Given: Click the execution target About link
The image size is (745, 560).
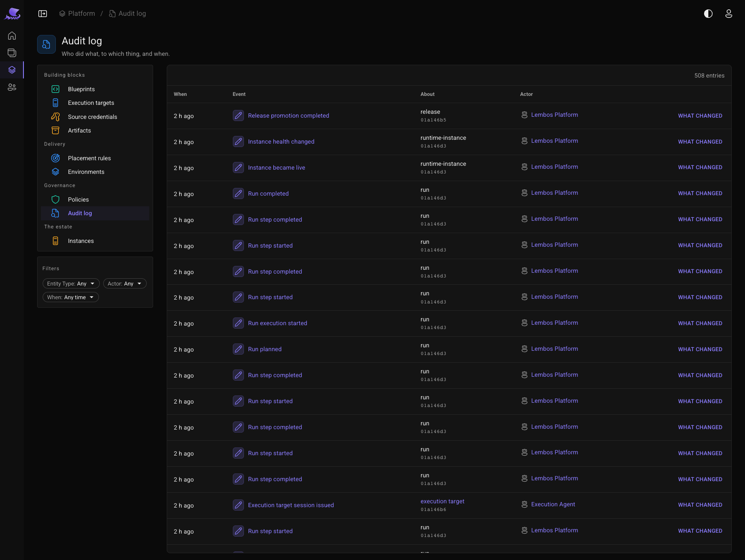Looking at the screenshot, I should pos(442,501).
